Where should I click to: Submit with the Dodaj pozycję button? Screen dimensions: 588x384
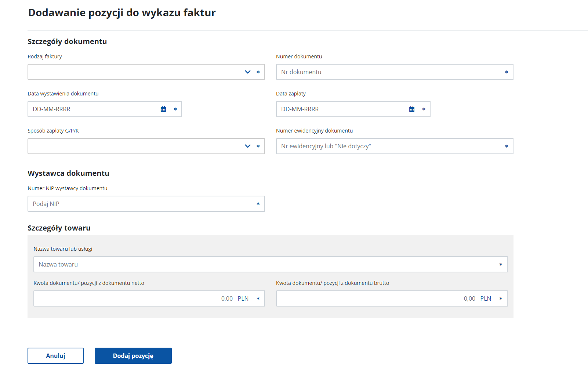point(133,356)
